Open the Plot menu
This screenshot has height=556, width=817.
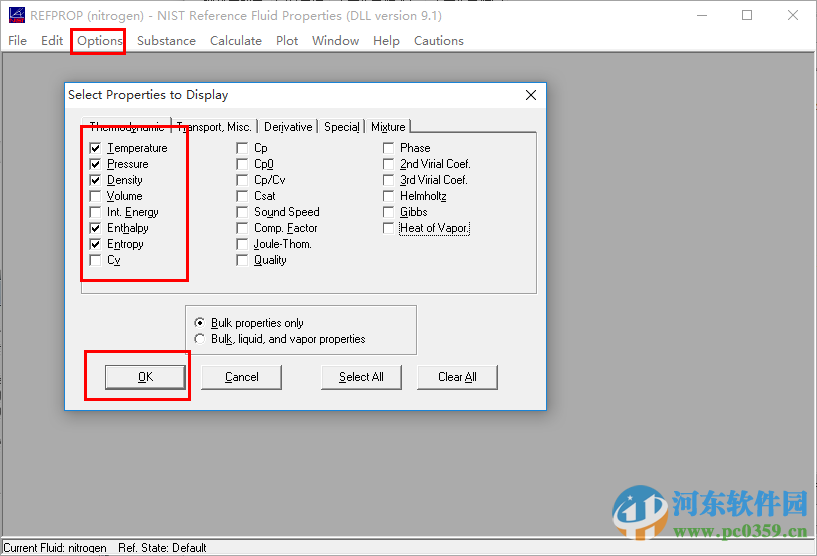tap(287, 41)
